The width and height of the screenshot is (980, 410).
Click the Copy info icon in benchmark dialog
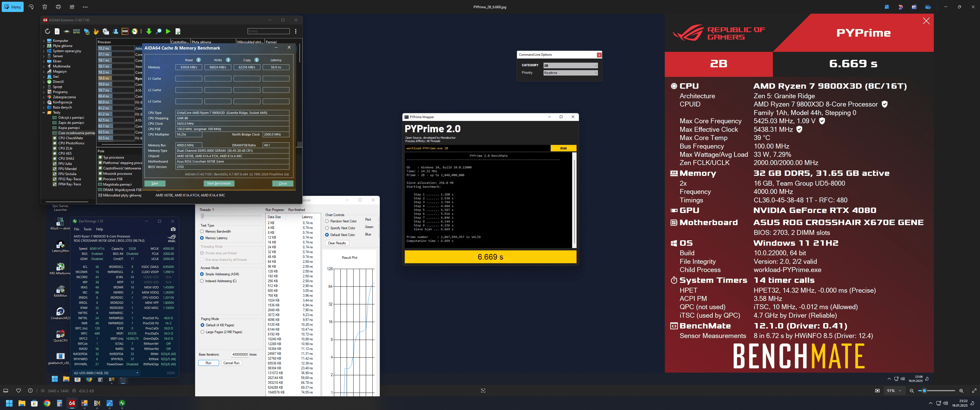[257, 60]
